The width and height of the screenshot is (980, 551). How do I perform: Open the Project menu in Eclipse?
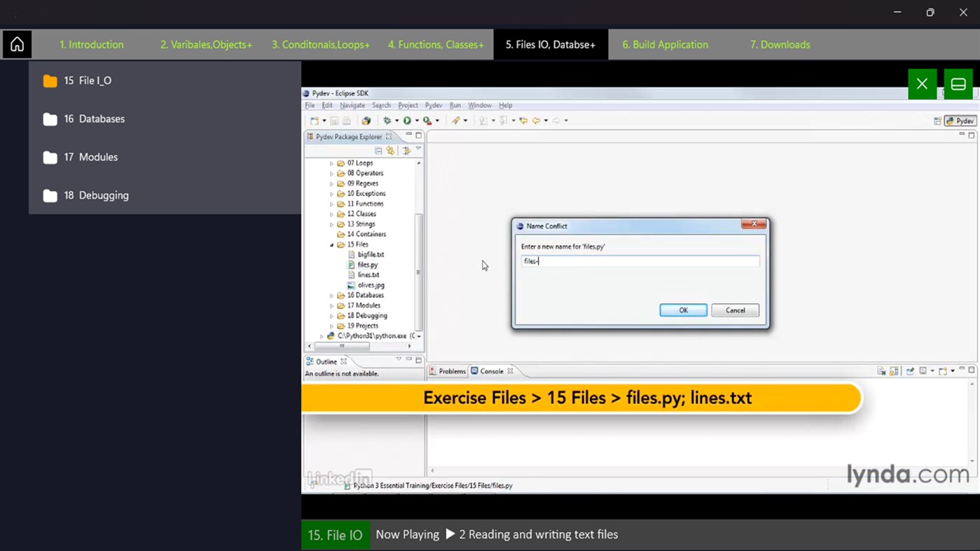pyautogui.click(x=408, y=105)
